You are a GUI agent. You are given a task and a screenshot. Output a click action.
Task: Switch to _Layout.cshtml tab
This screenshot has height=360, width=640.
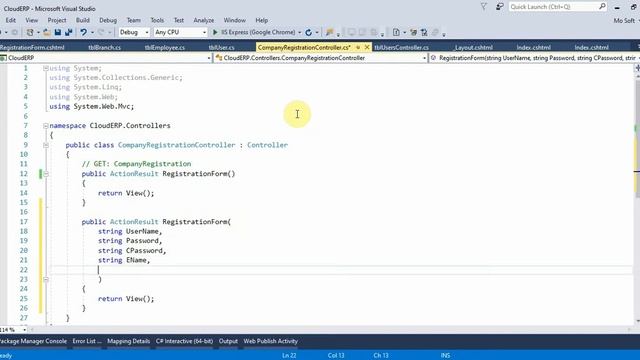point(473,47)
